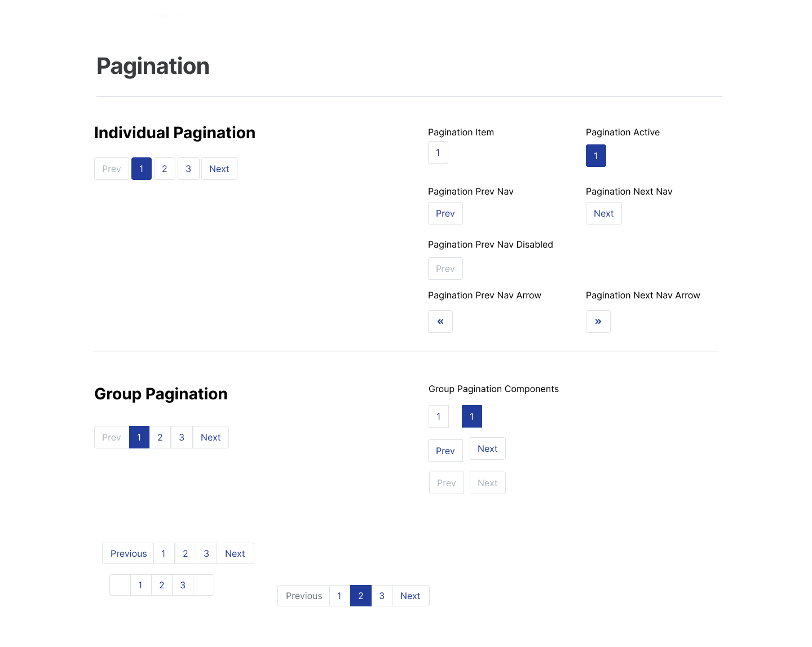Click the Pagination Active sample button
The height and width of the screenshot is (647, 812).
coord(596,156)
